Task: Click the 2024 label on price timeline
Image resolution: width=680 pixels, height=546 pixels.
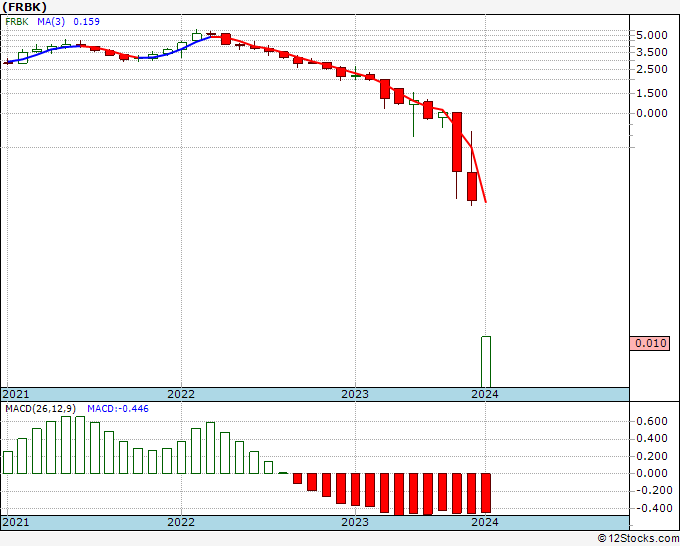Action: pos(485,394)
